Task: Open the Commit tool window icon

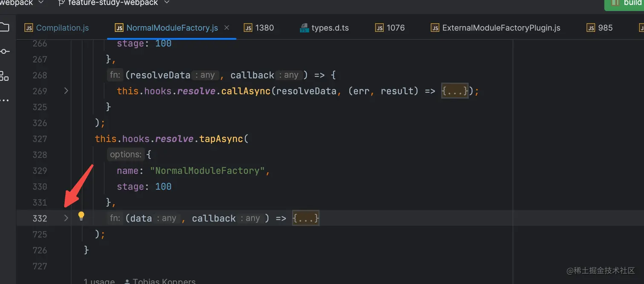Action: (4, 52)
